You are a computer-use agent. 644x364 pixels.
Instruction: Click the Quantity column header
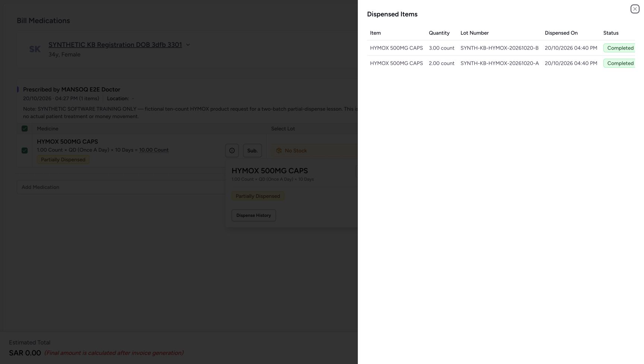(x=439, y=33)
